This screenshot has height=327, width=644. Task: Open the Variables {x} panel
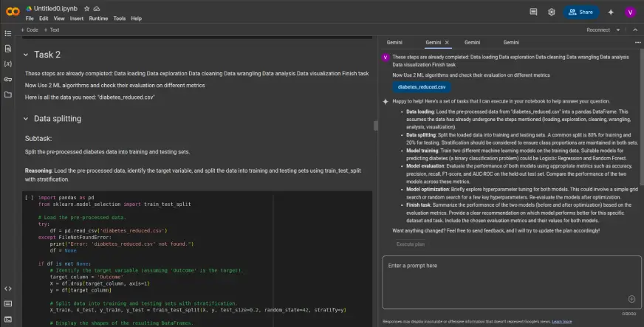(8, 64)
